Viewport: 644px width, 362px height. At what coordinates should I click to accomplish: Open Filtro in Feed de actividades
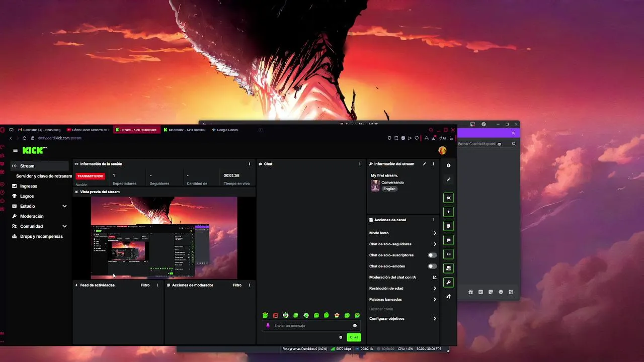[145, 285]
